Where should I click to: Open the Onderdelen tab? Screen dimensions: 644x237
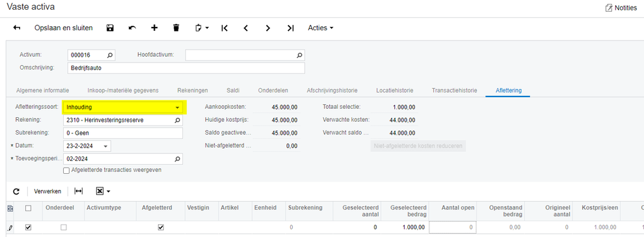(x=273, y=90)
